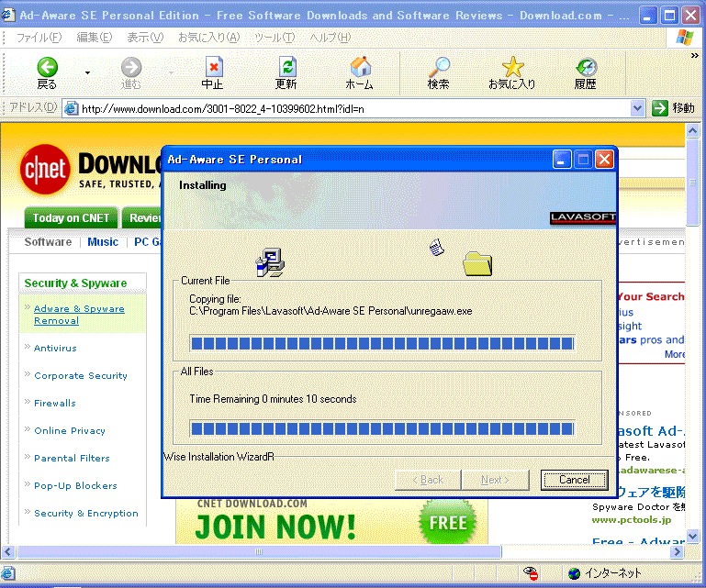Open the 編集(E) menu

coord(95,38)
